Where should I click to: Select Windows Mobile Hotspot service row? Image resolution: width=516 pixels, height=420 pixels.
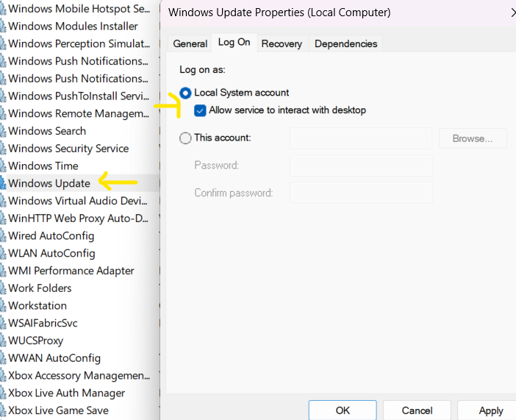pos(79,9)
